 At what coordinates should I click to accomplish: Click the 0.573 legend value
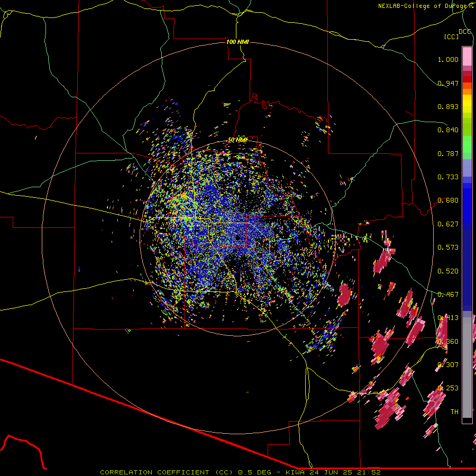pyautogui.click(x=448, y=248)
